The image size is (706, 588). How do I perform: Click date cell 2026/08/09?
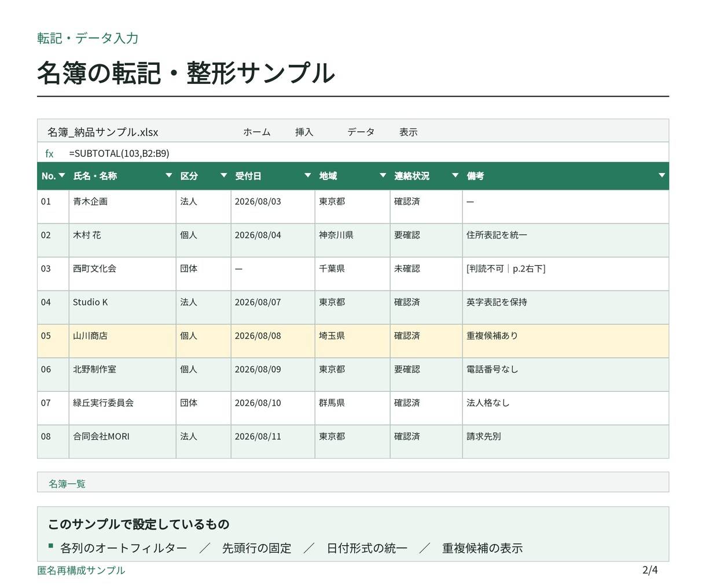coord(273,374)
